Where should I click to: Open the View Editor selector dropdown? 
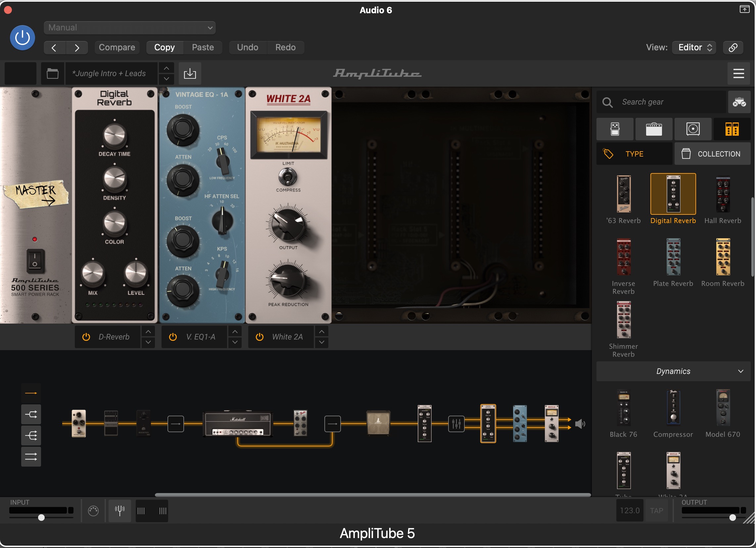[694, 47]
